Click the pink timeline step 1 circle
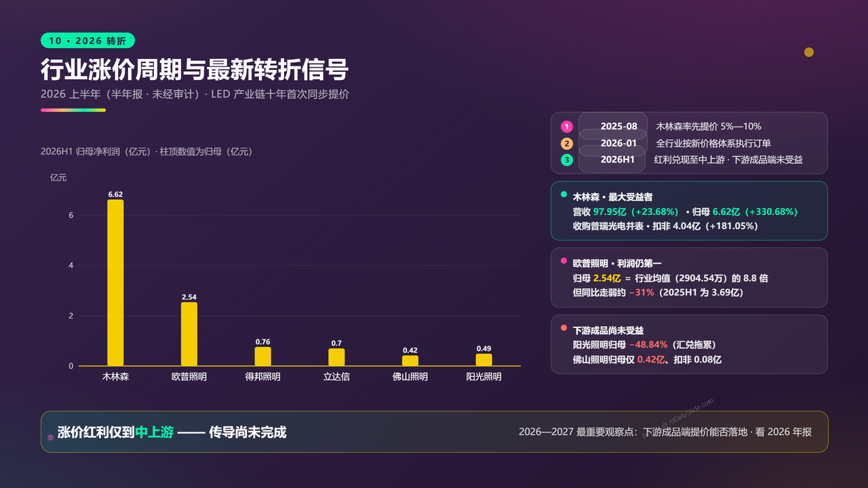The height and width of the screenshot is (488, 868). (x=567, y=127)
